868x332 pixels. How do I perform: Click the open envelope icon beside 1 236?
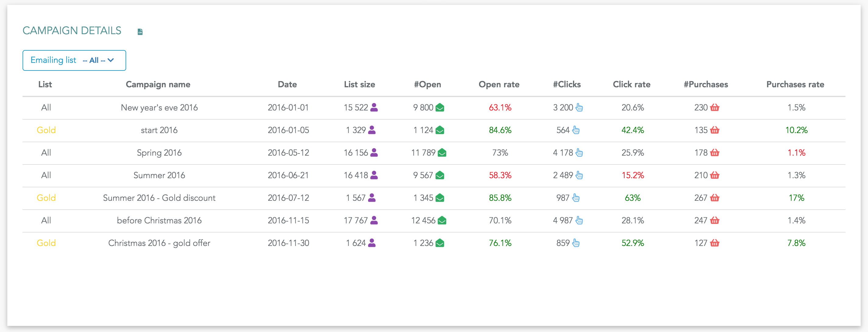click(x=440, y=243)
